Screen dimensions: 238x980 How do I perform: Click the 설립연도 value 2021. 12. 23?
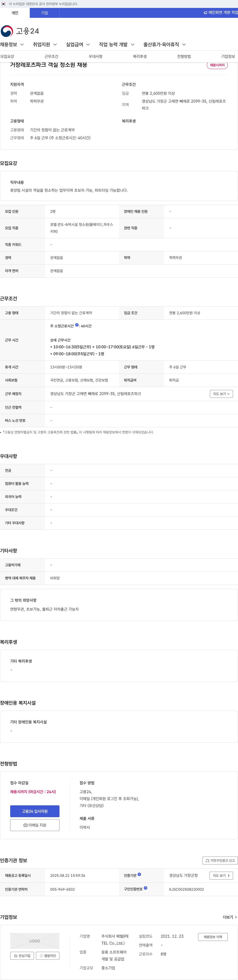pyautogui.click(x=172, y=936)
